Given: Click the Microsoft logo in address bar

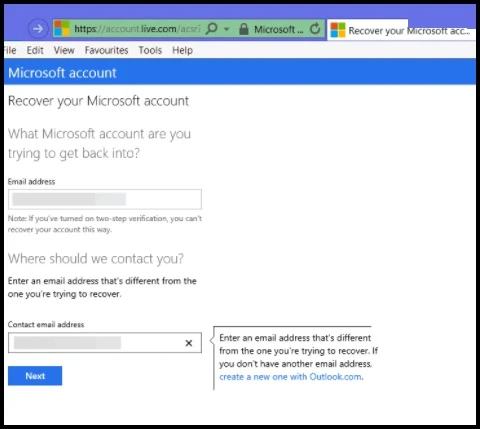Looking at the screenshot, I should click(x=62, y=29).
